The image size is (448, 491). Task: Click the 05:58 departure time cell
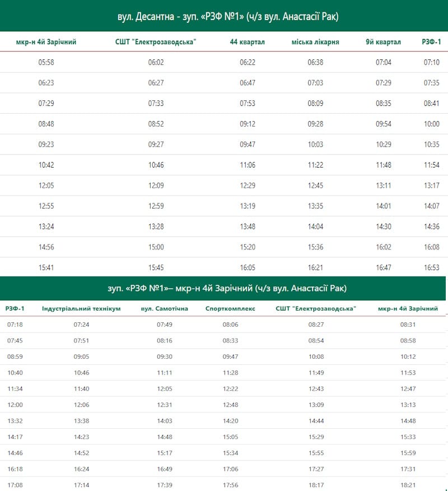46,62
